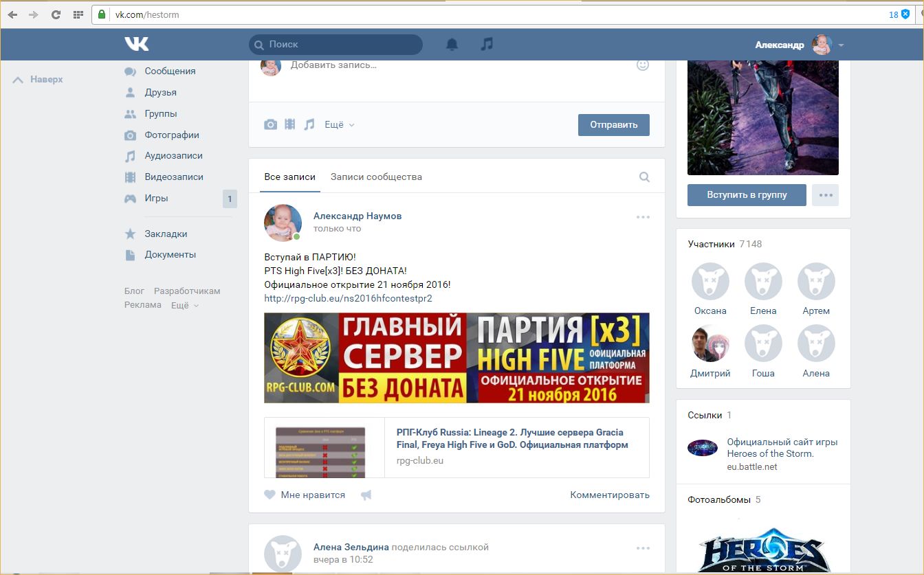
Task: Click the Добавить запись text field
Action: 456,65
